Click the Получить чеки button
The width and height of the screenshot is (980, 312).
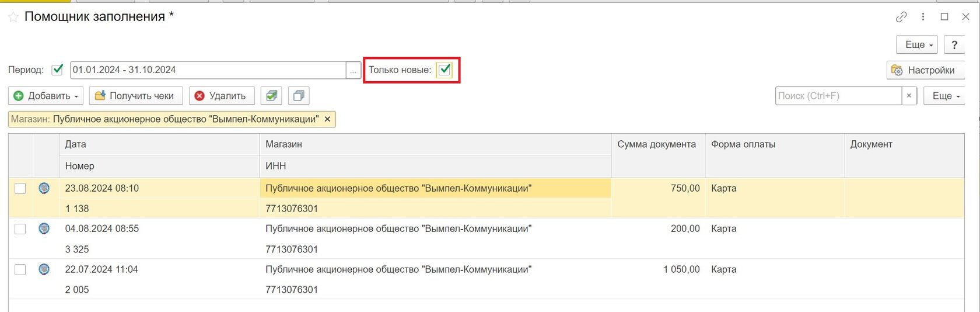coord(135,96)
